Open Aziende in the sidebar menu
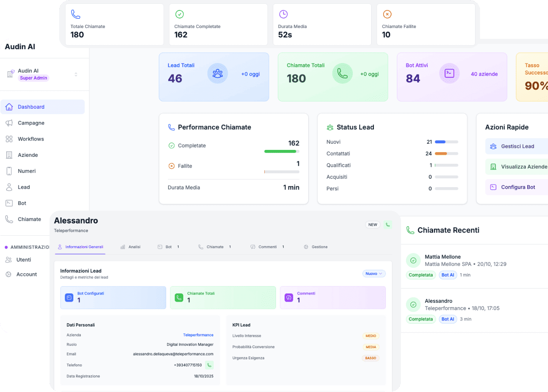 click(28, 155)
